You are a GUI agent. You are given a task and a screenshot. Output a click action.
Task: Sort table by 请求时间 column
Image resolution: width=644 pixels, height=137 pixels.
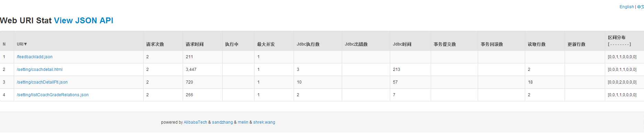pyautogui.click(x=194, y=44)
